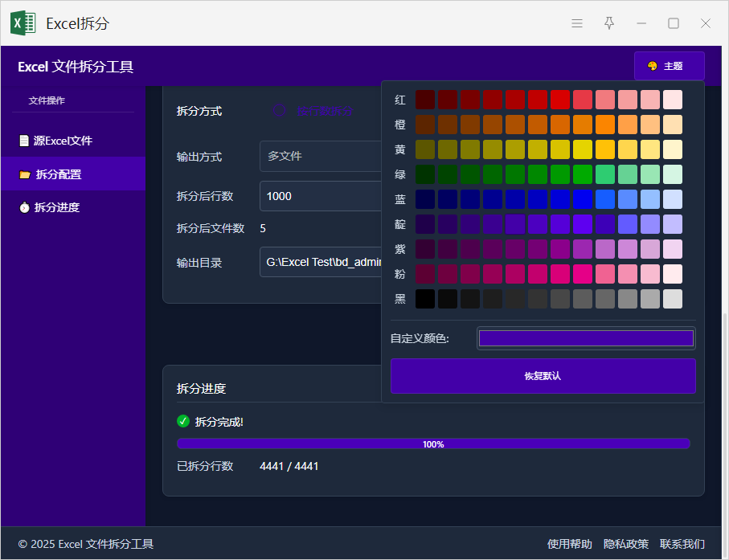Open the 源Excel文件 sidebar item

point(73,141)
